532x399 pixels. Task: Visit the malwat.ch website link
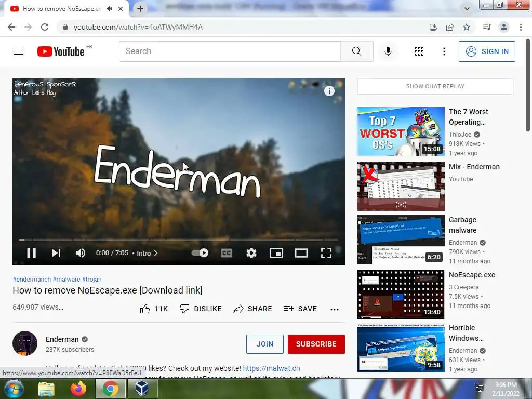coord(271,368)
